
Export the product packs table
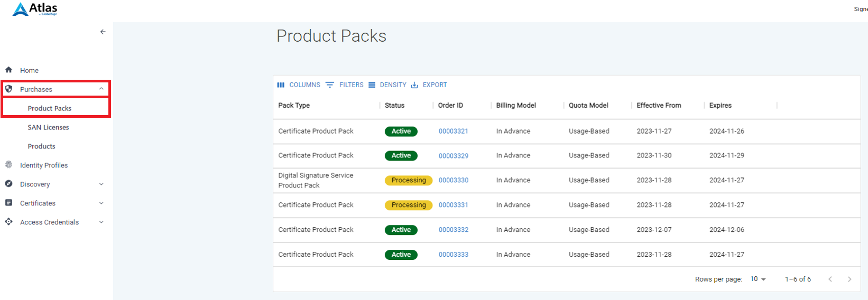(x=429, y=85)
